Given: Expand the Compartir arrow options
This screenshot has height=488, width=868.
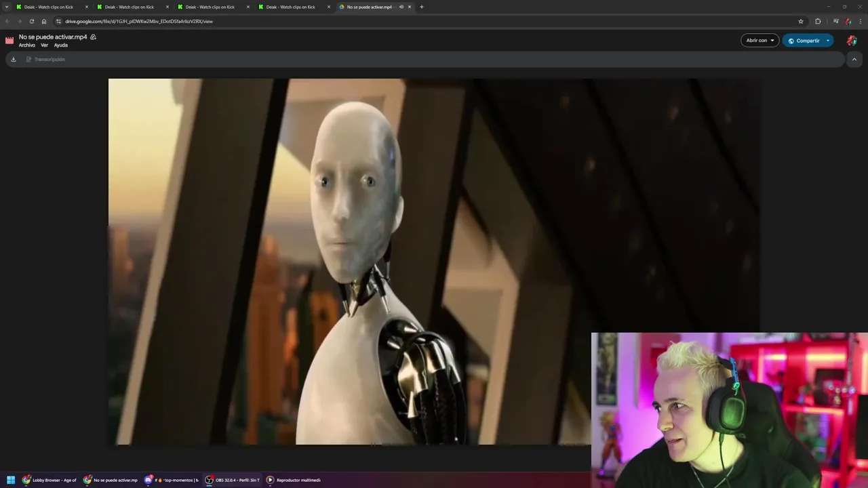Looking at the screenshot, I should click(828, 41).
